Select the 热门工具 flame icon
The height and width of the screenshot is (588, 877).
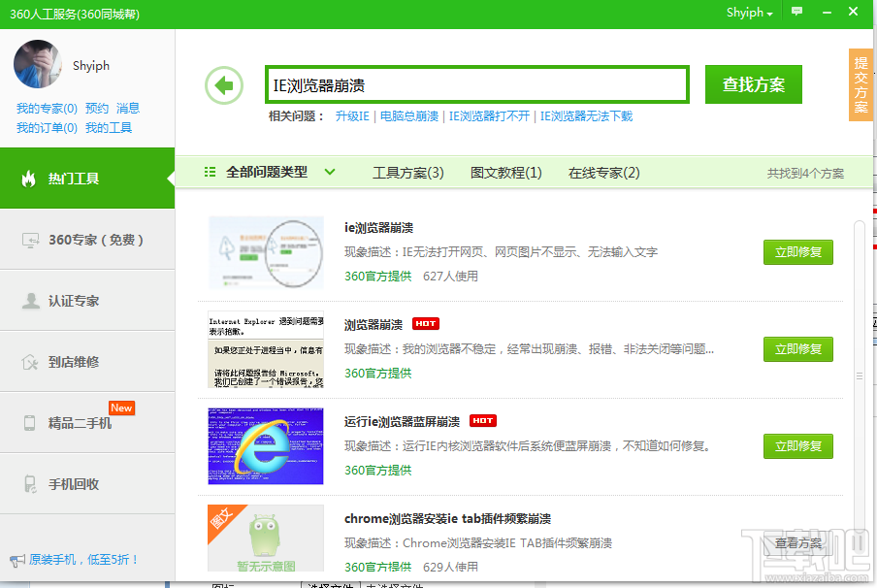pos(29,180)
